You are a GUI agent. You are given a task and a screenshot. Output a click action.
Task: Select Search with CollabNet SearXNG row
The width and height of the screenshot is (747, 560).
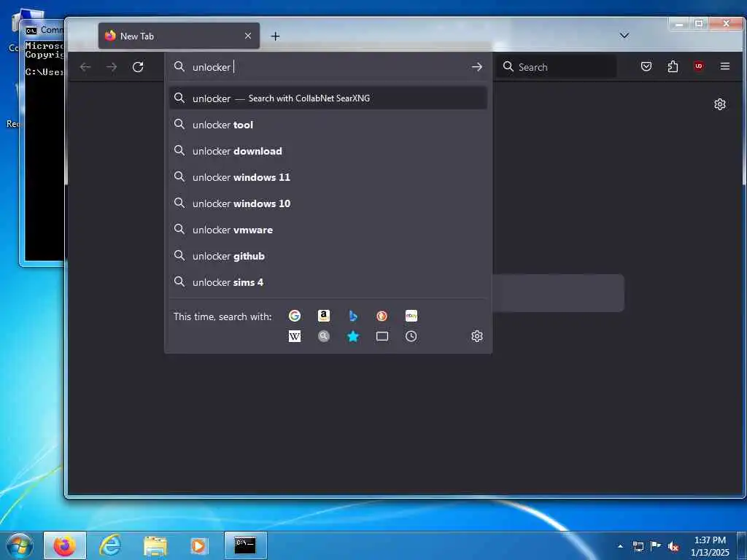point(328,98)
